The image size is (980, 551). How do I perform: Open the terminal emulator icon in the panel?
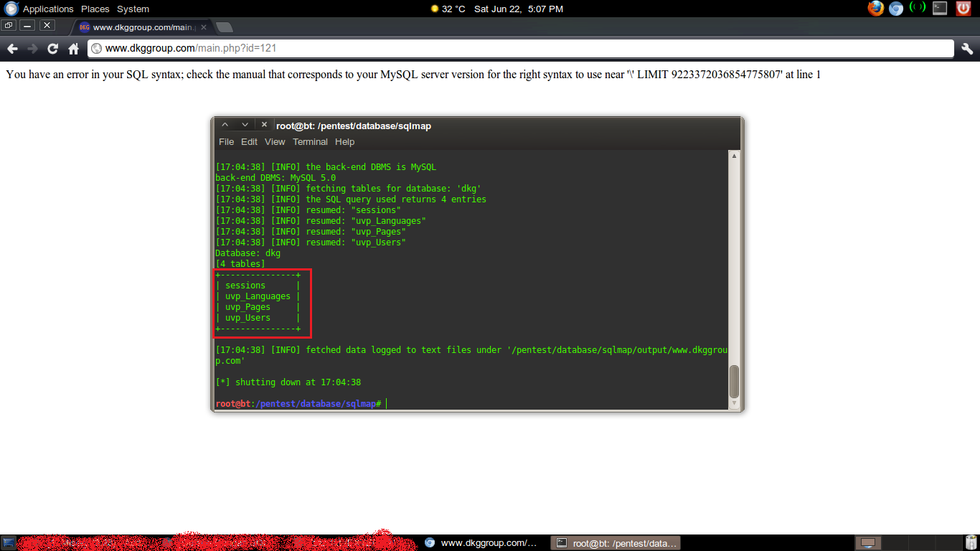(x=940, y=9)
